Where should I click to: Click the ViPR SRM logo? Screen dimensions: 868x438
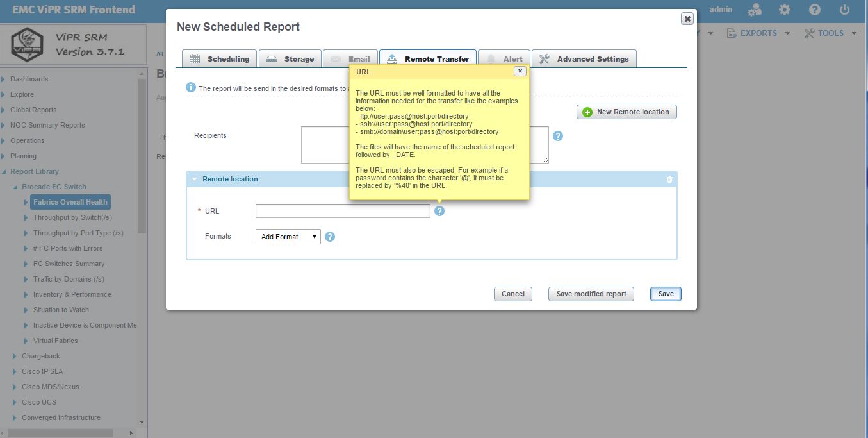coord(27,44)
